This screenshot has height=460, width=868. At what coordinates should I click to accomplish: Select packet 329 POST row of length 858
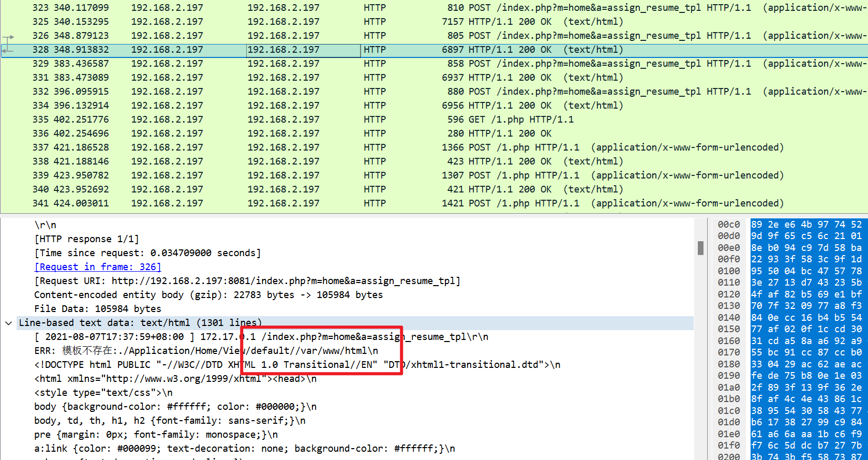(x=434, y=64)
